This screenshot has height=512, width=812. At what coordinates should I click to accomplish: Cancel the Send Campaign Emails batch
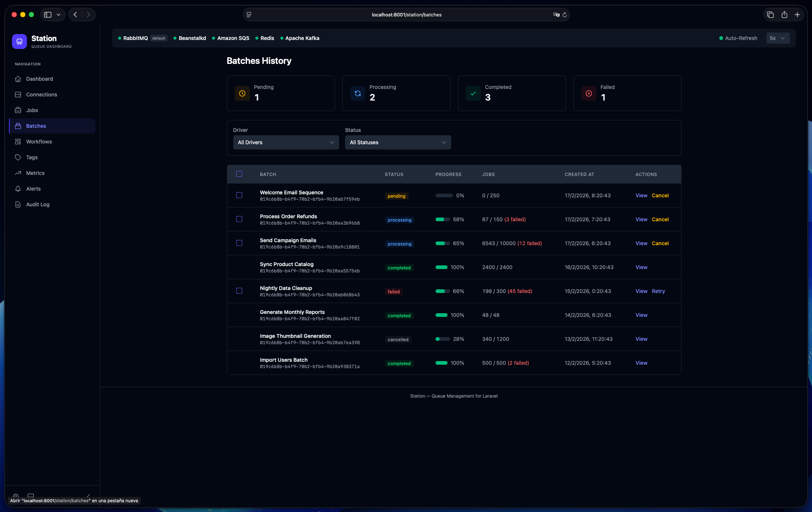click(660, 243)
